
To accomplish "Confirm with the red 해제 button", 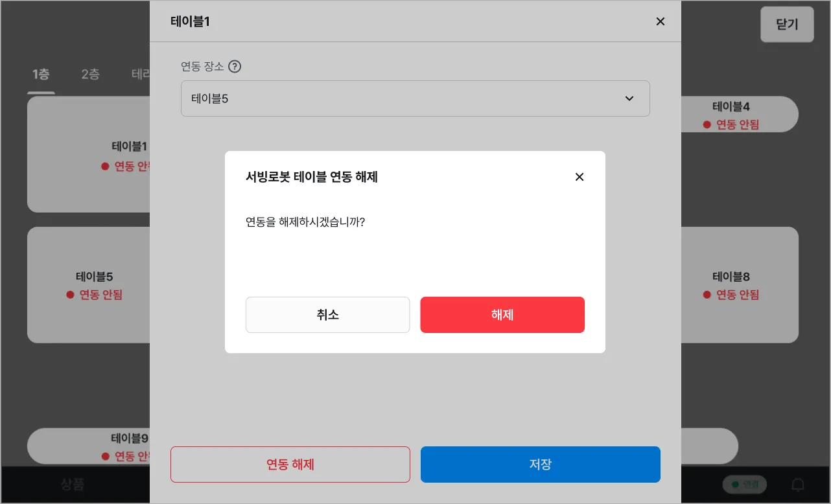I will coord(502,315).
